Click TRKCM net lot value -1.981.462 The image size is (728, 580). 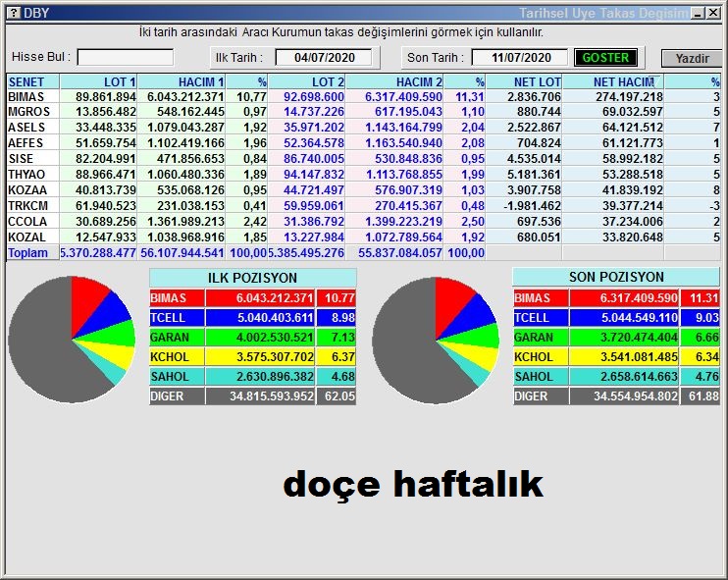[532, 206]
